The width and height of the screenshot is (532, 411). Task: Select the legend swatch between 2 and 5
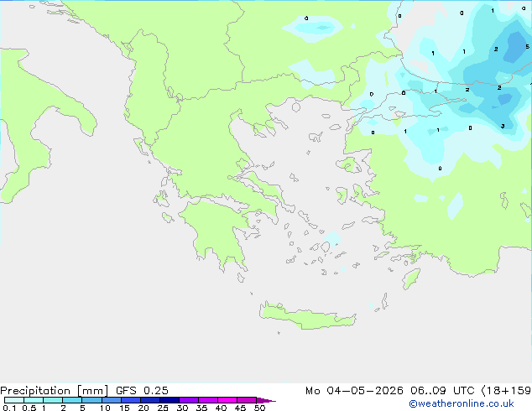pyautogui.click(x=72, y=400)
